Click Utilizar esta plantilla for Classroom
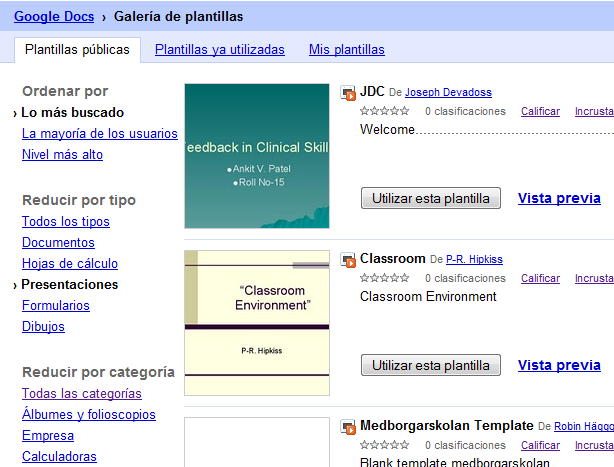Image resolution: width=614 pixels, height=467 pixels. coord(431,365)
